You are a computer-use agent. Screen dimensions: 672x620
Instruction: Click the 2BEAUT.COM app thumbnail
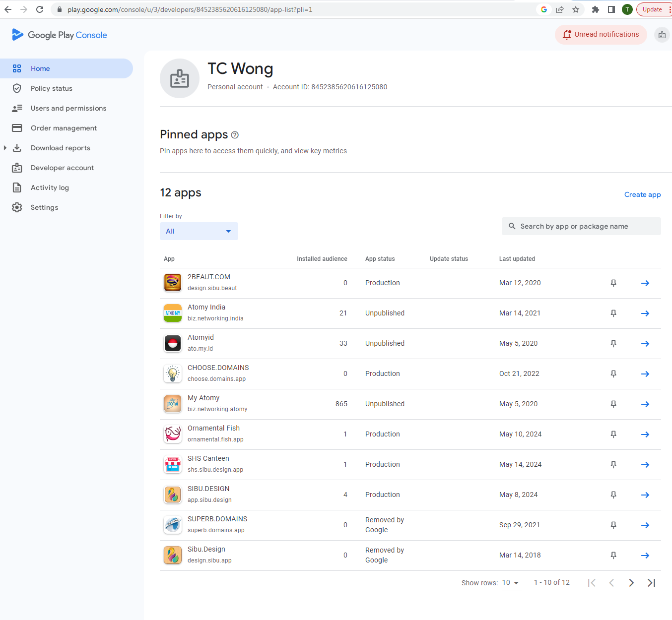coord(173,283)
